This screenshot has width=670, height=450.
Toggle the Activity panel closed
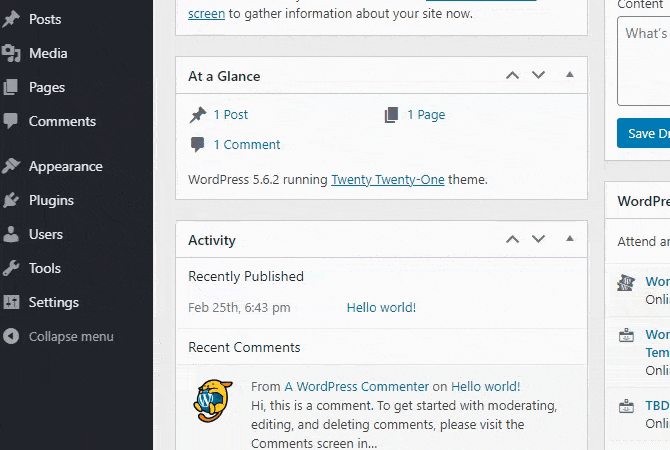click(570, 238)
